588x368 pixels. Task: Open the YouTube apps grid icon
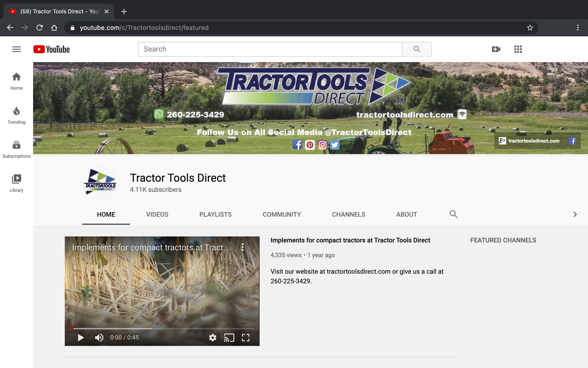518,49
